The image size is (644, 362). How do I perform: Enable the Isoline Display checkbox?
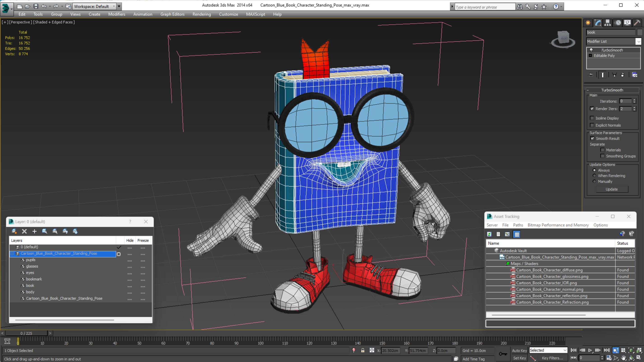point(592,118)
